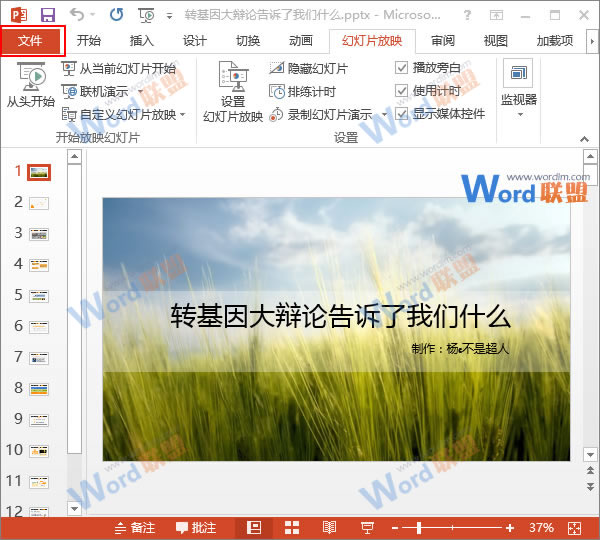Select slide 6 thumbnail
The height and width of the screenshot is (540, 600).
point(39,327)
